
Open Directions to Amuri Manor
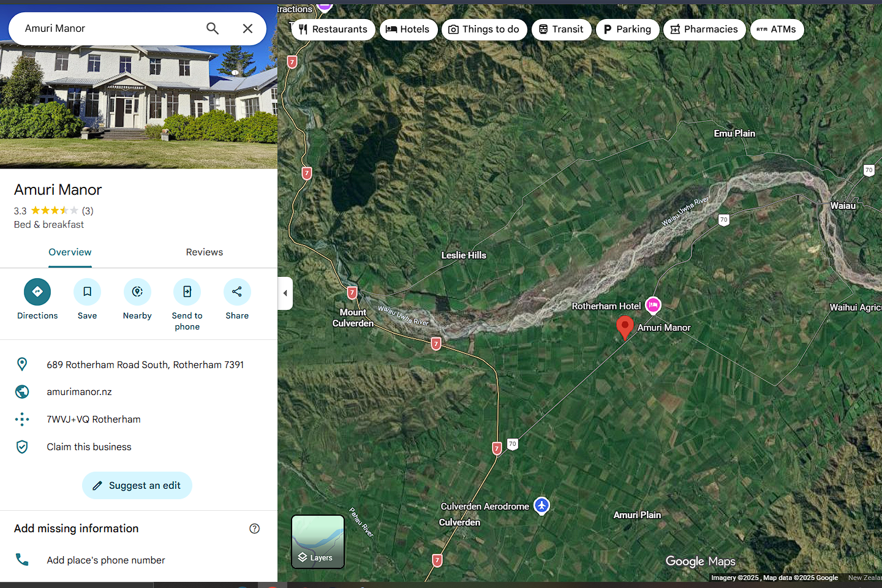37,292
